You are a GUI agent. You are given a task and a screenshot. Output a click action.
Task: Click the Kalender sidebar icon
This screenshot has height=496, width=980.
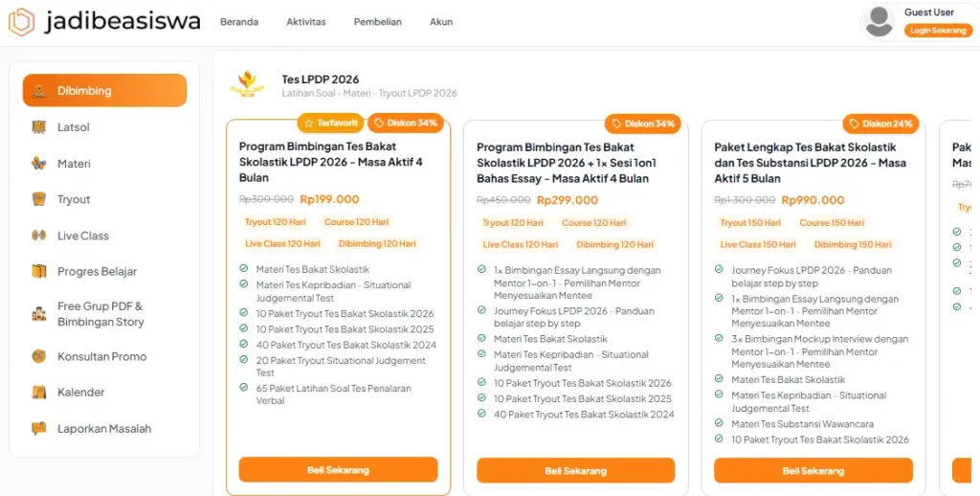38,393
